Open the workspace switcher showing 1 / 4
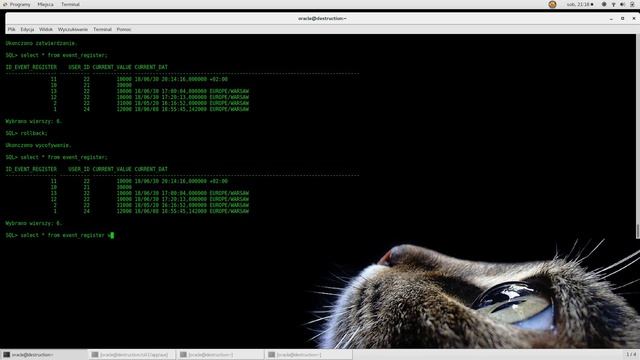This screenshot has width=640, height=360. (631, 354)
